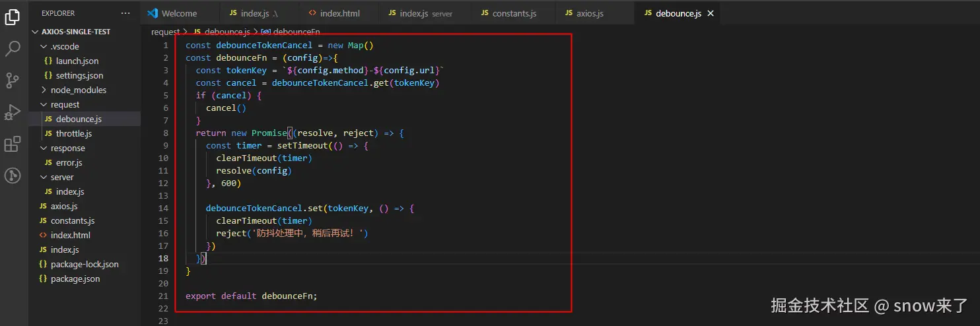Click line number 1 in the gutter

tap(166, 46)
